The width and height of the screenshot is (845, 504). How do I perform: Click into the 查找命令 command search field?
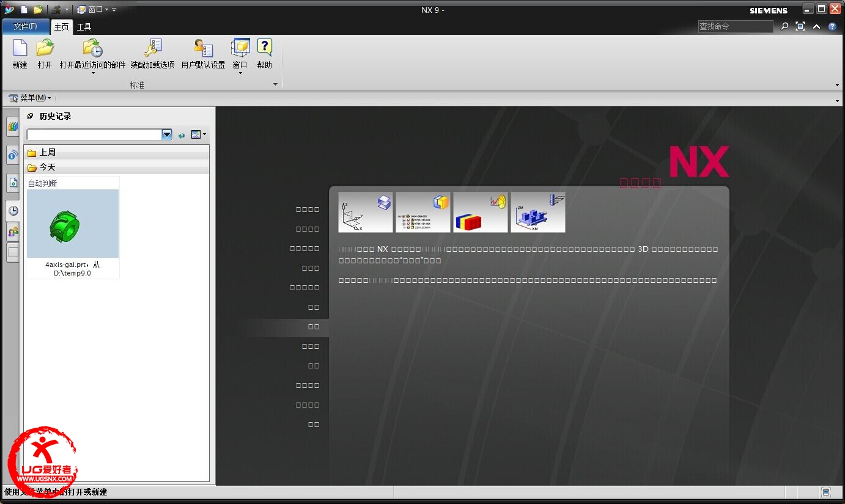736,26
